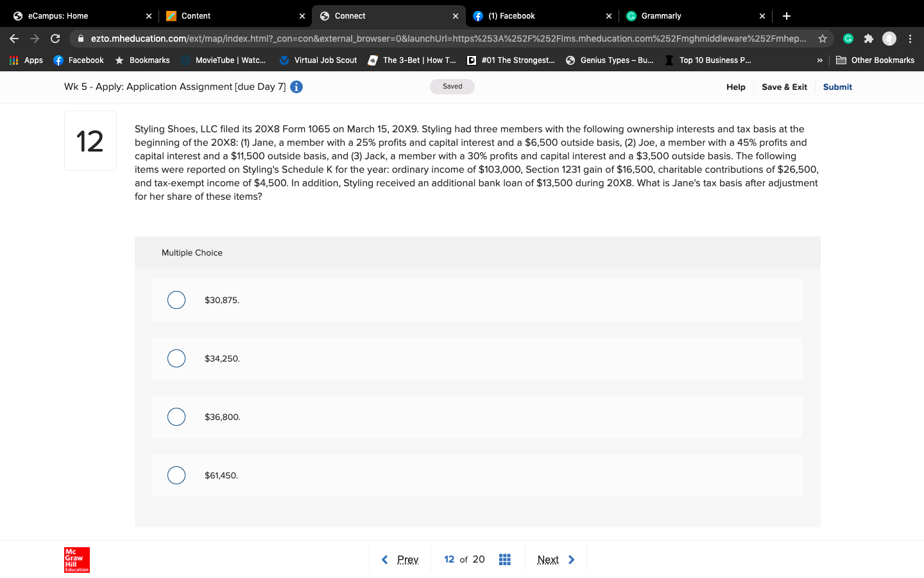The width and height of the screenshot is (924, 578).
Task: Submit the assignment
Action: click(837, 87)
